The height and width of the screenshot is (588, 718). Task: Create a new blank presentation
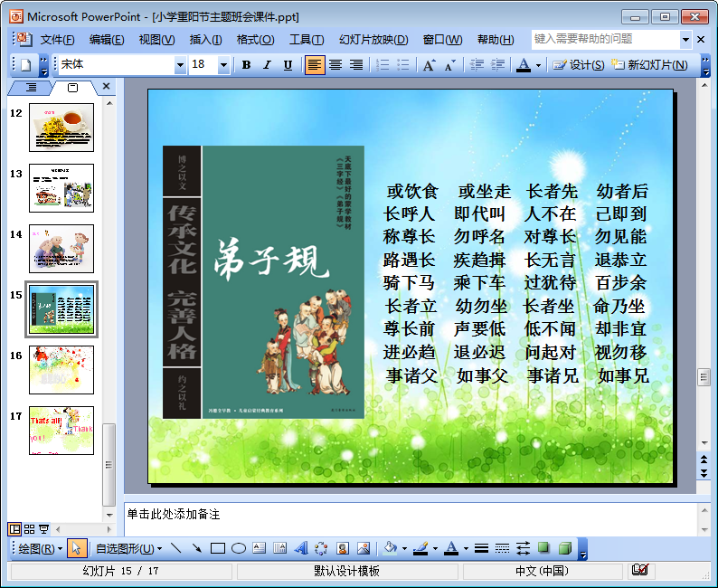tap(26, 65)
